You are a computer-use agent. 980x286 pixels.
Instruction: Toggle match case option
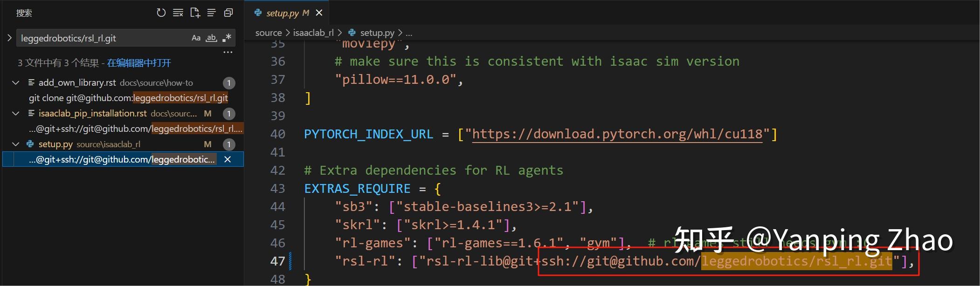(196, 38)
